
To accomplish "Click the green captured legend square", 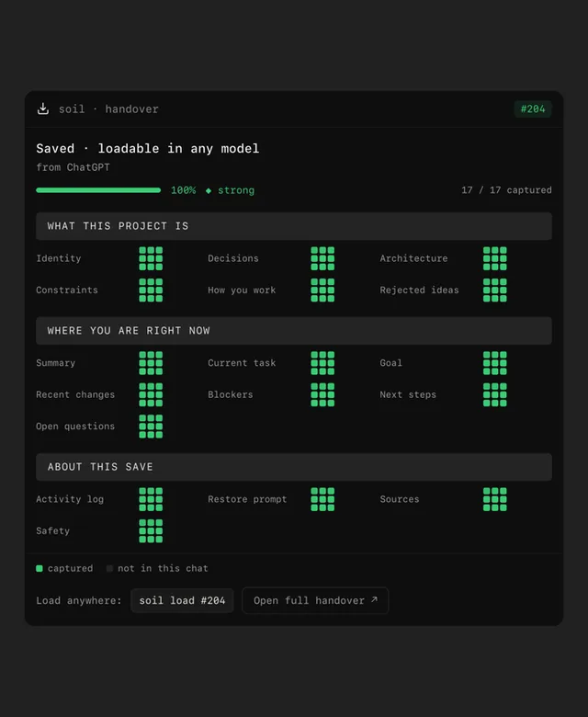I will [40, 568].
